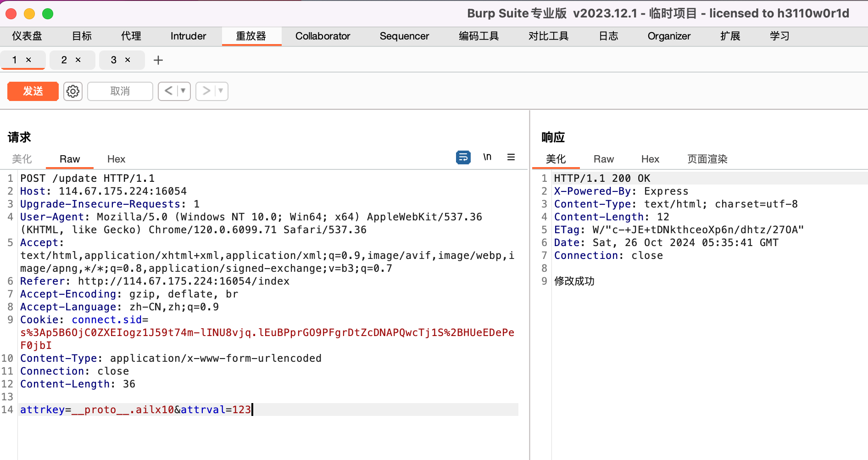Close Repeater tab 2
This screenshot has height=460, width=868.
[78, 60]
